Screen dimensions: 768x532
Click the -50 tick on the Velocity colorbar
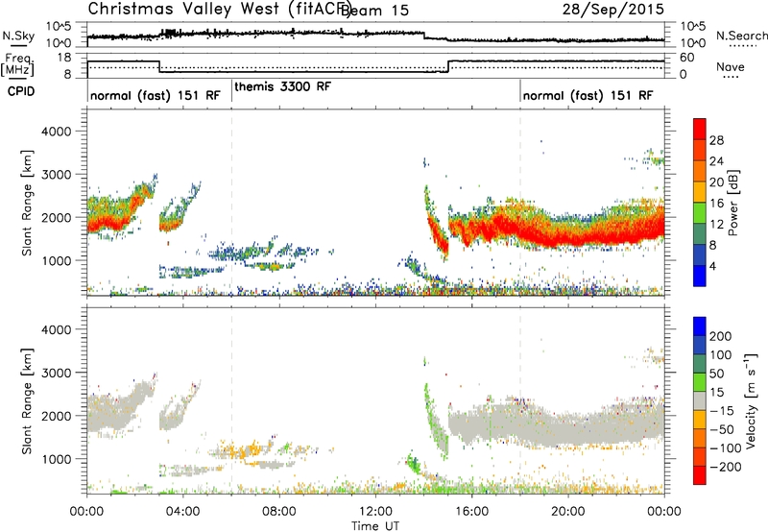[x=722, y=429]
